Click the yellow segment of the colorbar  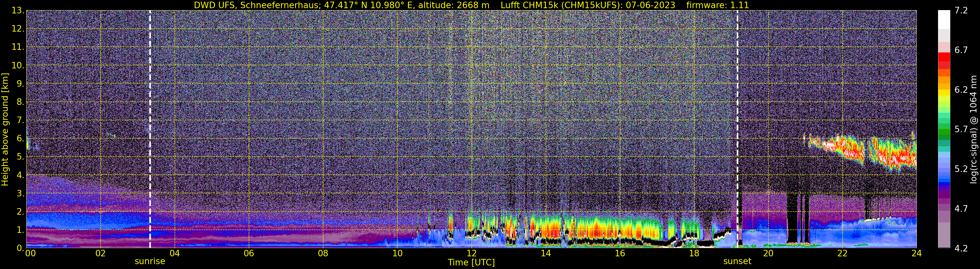(x=944, y=92)
